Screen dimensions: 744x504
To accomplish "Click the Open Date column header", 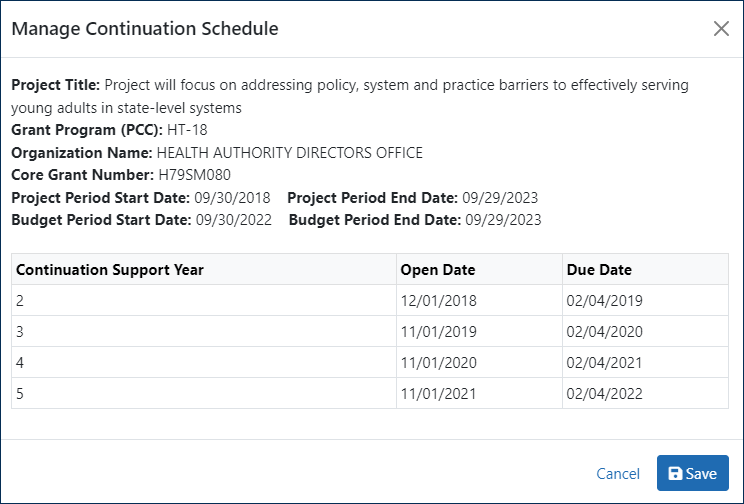I will coord(479,269).
